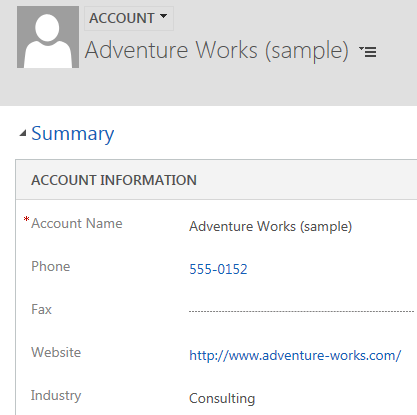Open the record navigation list icon
This screenshot has height=415, width=417.
(x=368, y=52)
